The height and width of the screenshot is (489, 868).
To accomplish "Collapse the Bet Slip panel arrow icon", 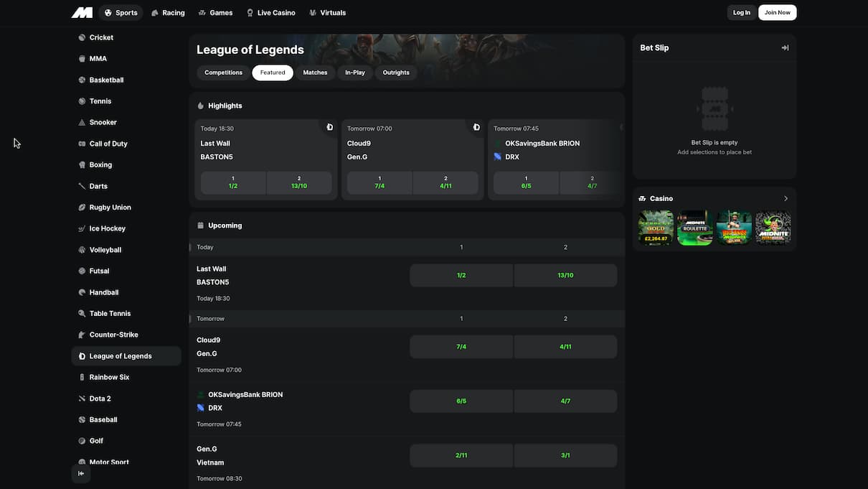I will pos(785,48).
